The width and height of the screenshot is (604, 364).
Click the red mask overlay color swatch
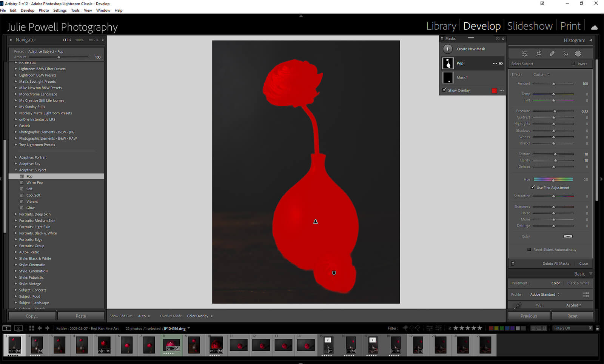pyautogui.click(x=494, y=91)
